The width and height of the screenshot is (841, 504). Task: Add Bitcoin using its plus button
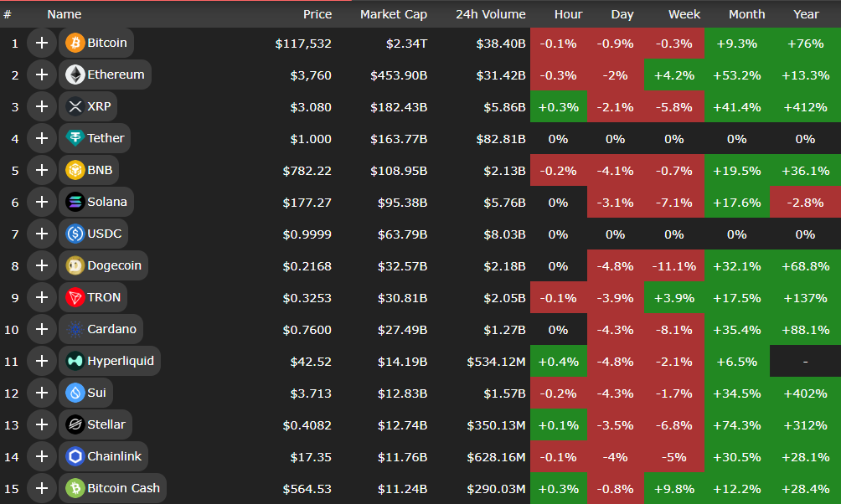click(41, 43)
